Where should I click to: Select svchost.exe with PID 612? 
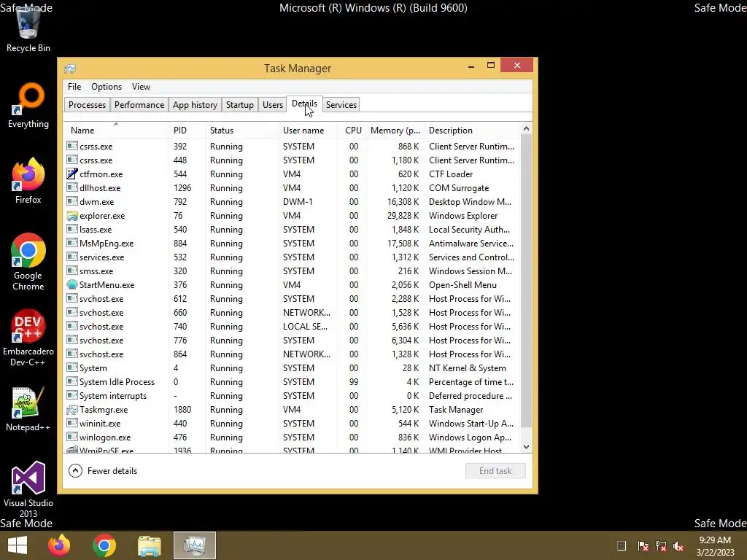tap(292, 298)
